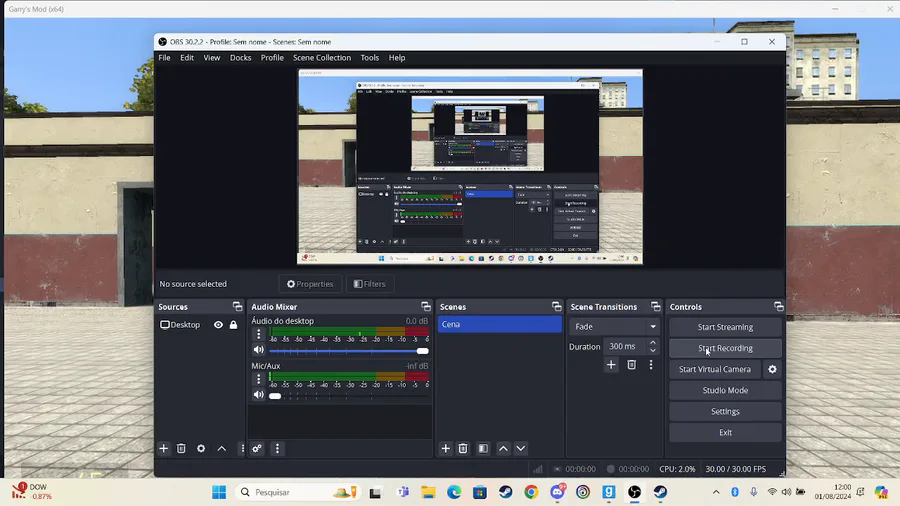
Task: Open Fade transition dropdown
Action: (614, 326)
